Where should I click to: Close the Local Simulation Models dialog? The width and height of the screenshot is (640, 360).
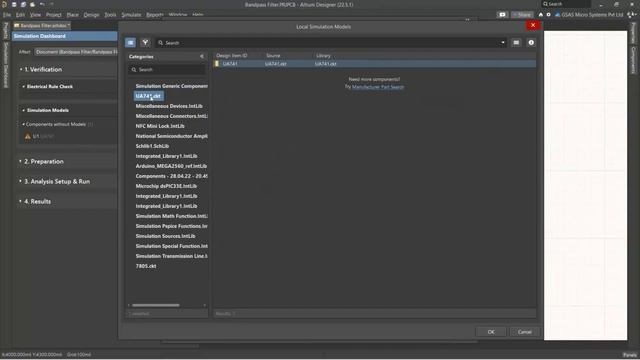click(533, 25)
